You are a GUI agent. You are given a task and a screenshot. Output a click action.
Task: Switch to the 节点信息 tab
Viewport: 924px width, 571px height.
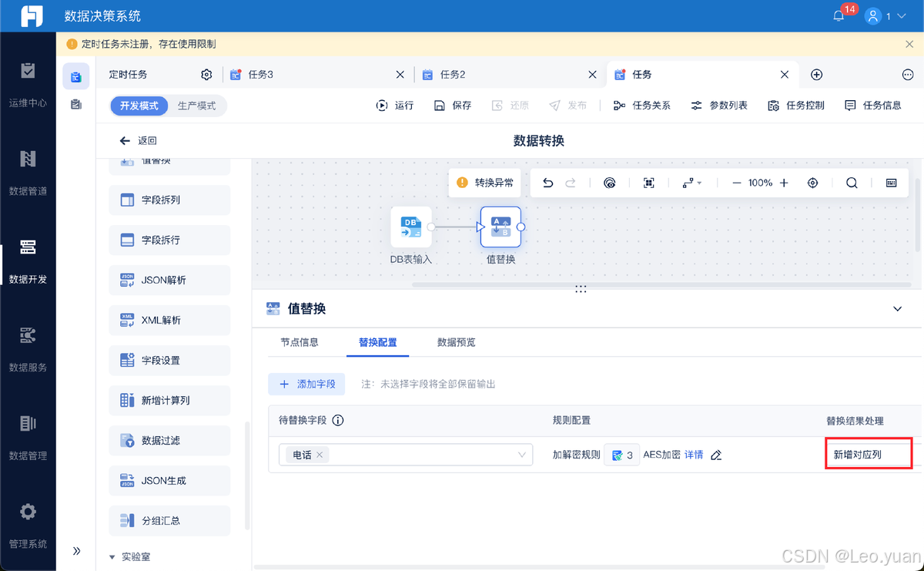[x=300, y=342]
